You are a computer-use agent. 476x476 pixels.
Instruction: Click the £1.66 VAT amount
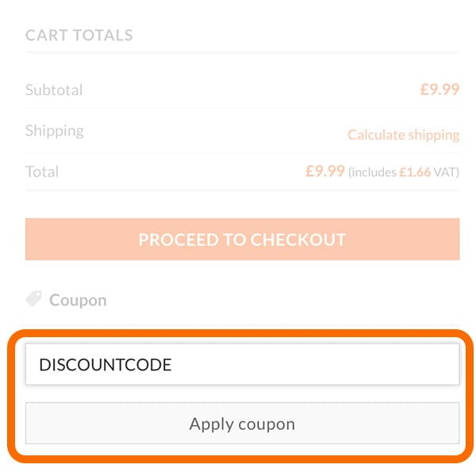(x=415, y=172)
